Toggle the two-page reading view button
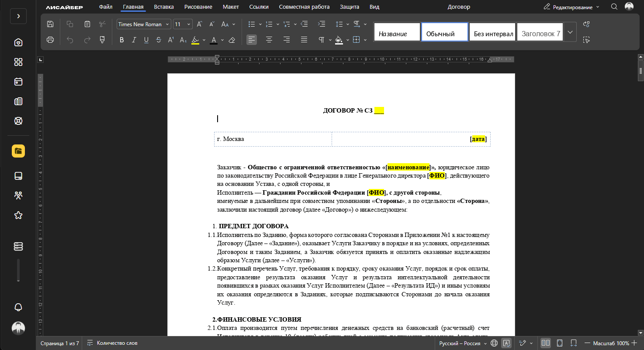644x350 pixels. pos(546,343)
